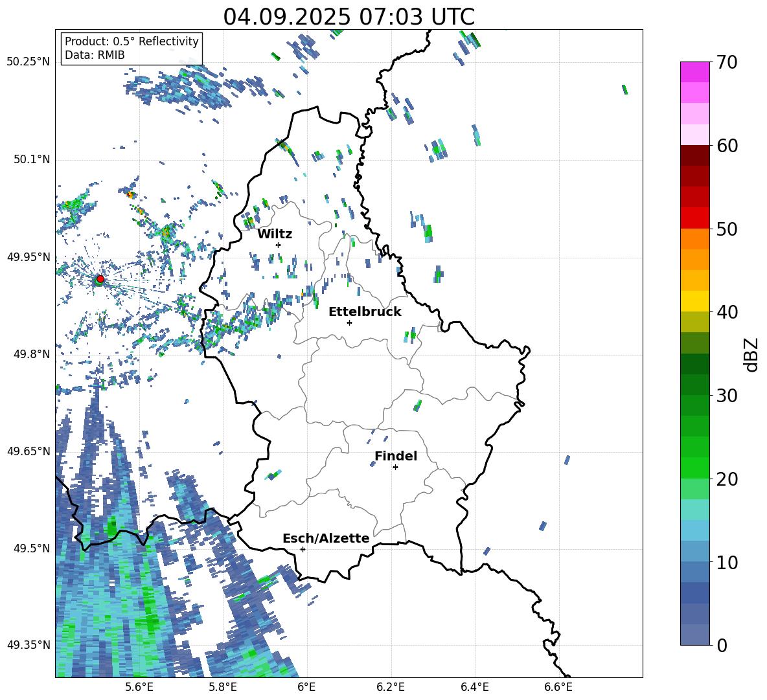Click the lowest slate-blue swatch at 0
Image resolution: width=767 pixels, height=700 pixels.
coord(694,635)
